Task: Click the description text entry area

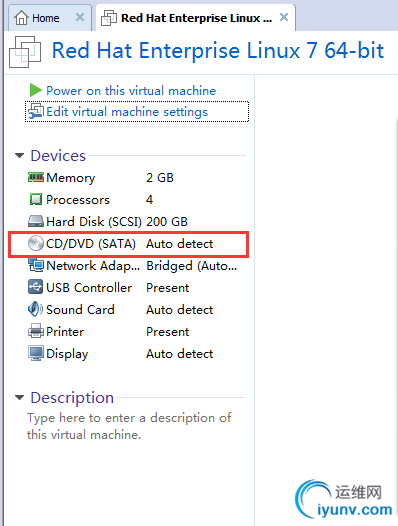Action: click(x=129, y=426)
